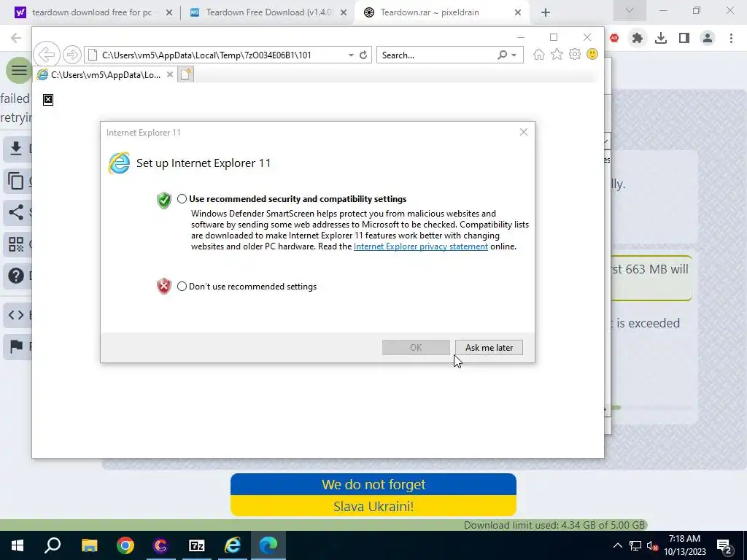747x560 pixels.
Task: Click the pixeldrain embed code icon
Action: tap(16, 315)
